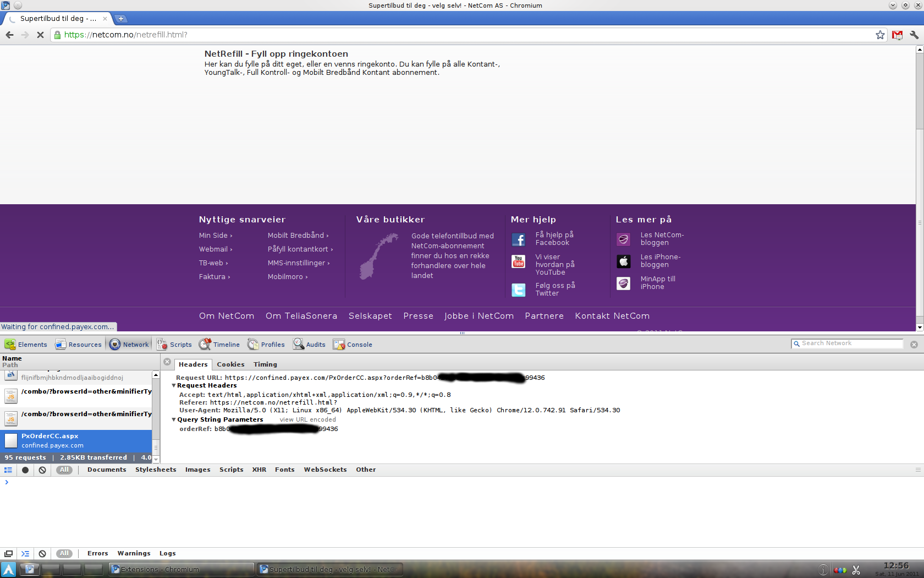Show only Logs in the console

click(167, 553)
